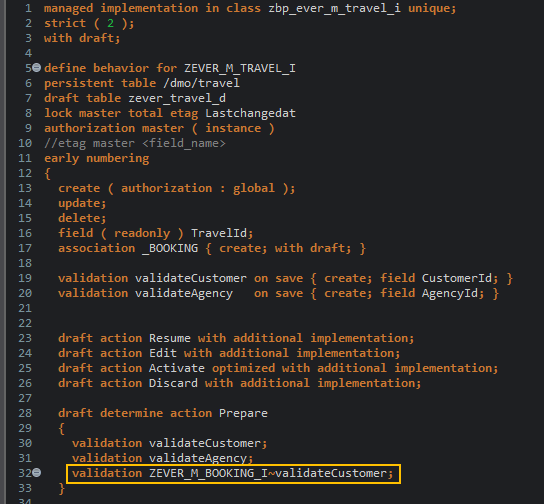Click the strict ( 2 ); statement
Viewport: 544px width, 504px height.
pyautogui.click(x=89, y=23)
